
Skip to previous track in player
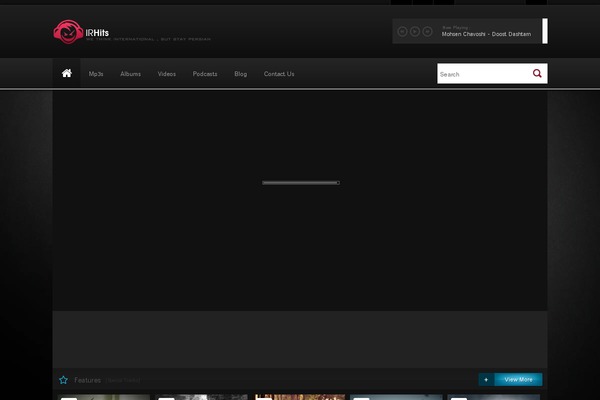(402, 31)
